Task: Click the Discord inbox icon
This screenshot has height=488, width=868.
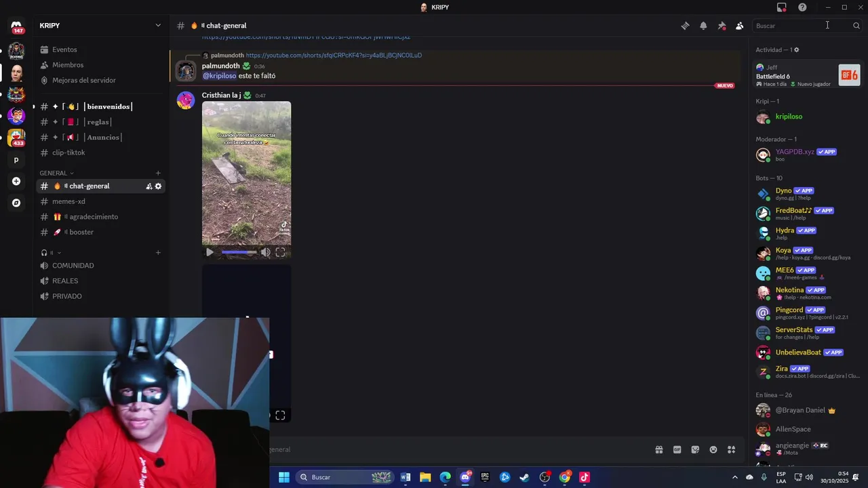Action: 781,7
